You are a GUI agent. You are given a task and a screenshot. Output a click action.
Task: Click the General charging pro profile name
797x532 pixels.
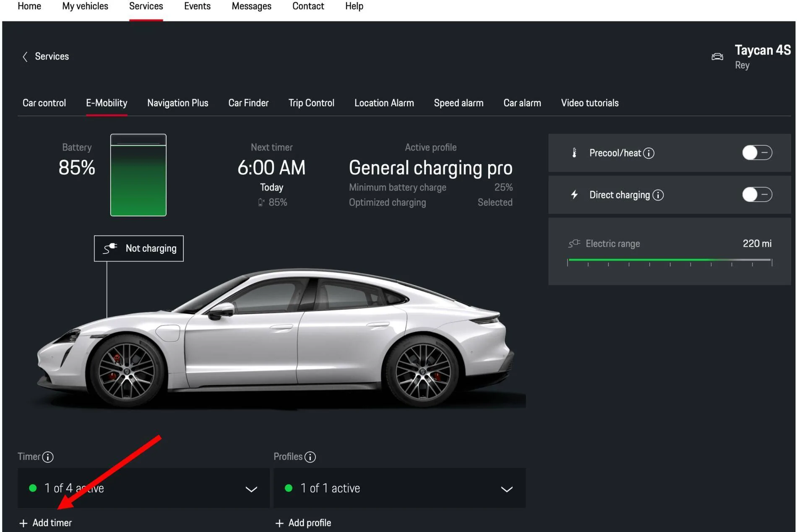431,168
